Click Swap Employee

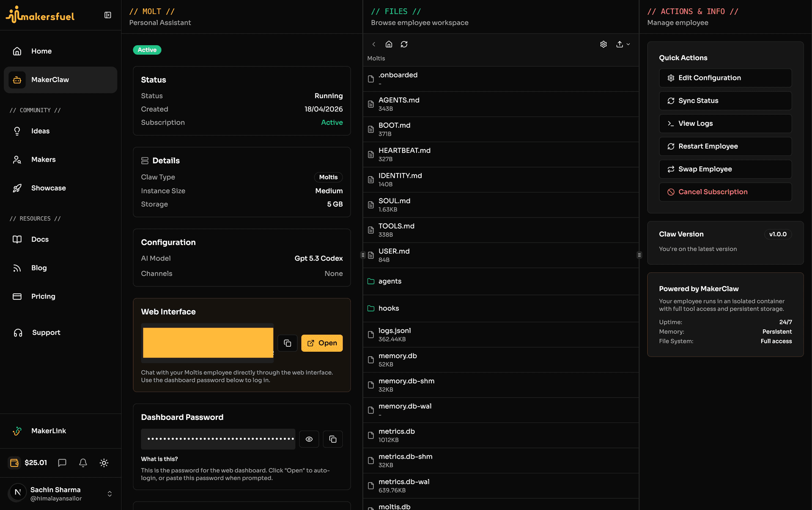pyautogui.click(x=725, y=169)
